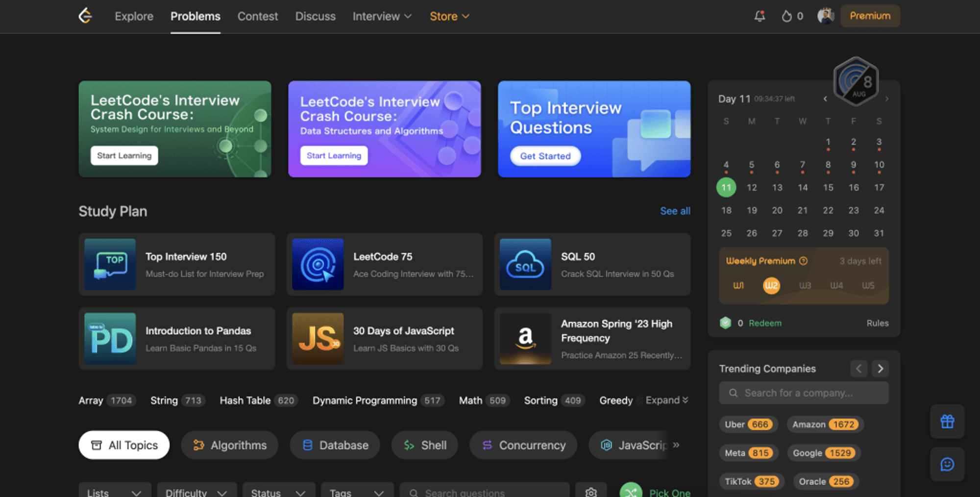Click the gift box icon

coord(947,422)
